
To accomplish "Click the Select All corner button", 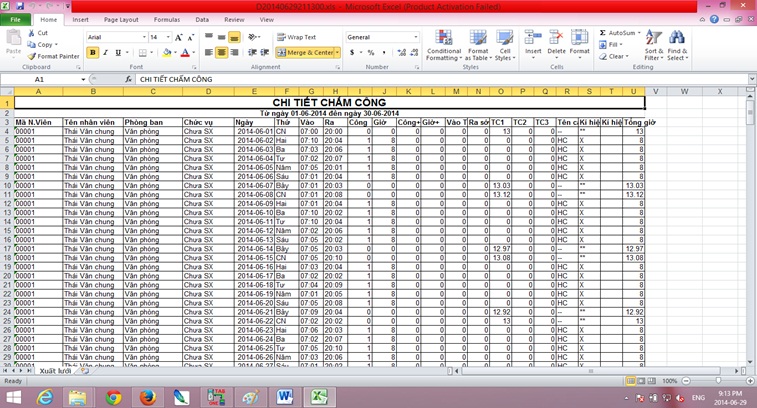I will coord(7,91).
